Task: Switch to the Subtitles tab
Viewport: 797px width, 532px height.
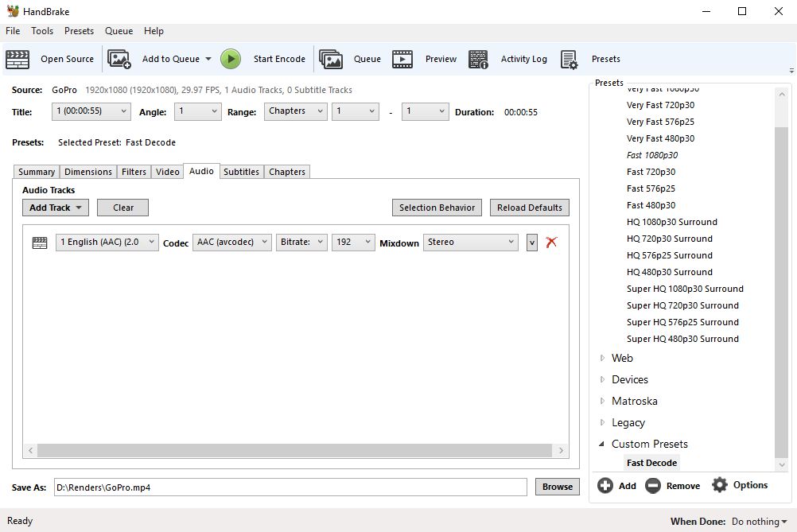Action: tap(242, 172)
